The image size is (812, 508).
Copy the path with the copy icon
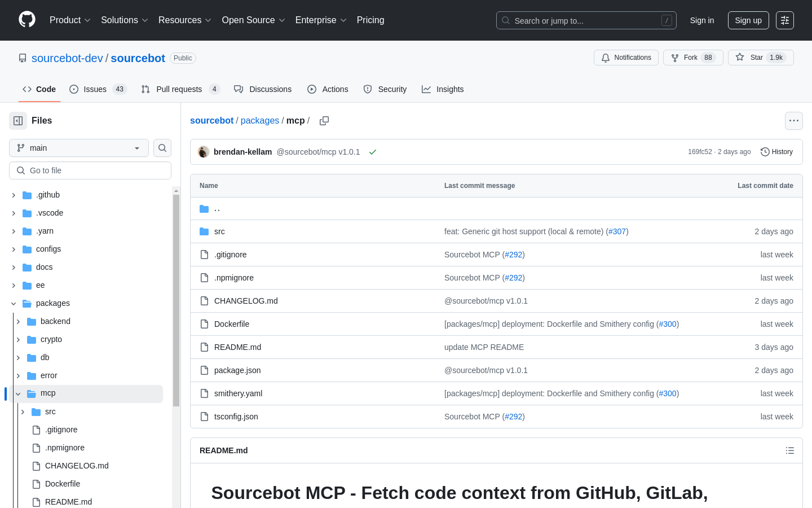tap(324, 121)
